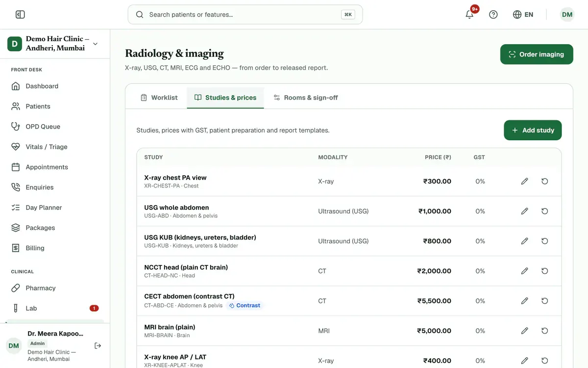This screenshot has width=588, height=368.
Task: Open the notifications bell
Action: click(x=469, y=15)
